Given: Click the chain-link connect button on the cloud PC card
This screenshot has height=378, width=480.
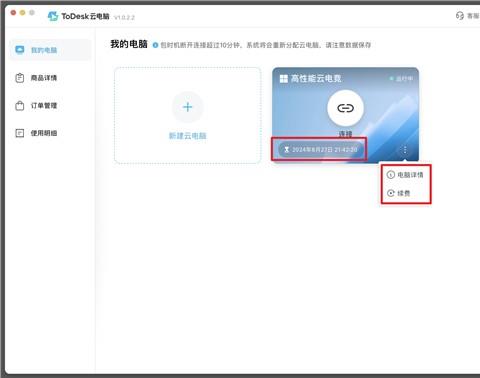Looking at the screenshot, I should pyautogui.click(x=345, y=108).
